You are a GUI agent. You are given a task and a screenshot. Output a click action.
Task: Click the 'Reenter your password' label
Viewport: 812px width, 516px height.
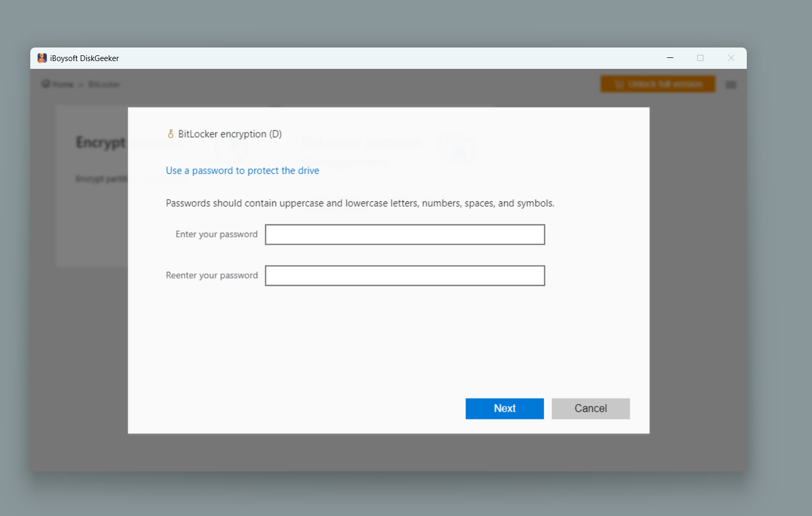[212, 275]
